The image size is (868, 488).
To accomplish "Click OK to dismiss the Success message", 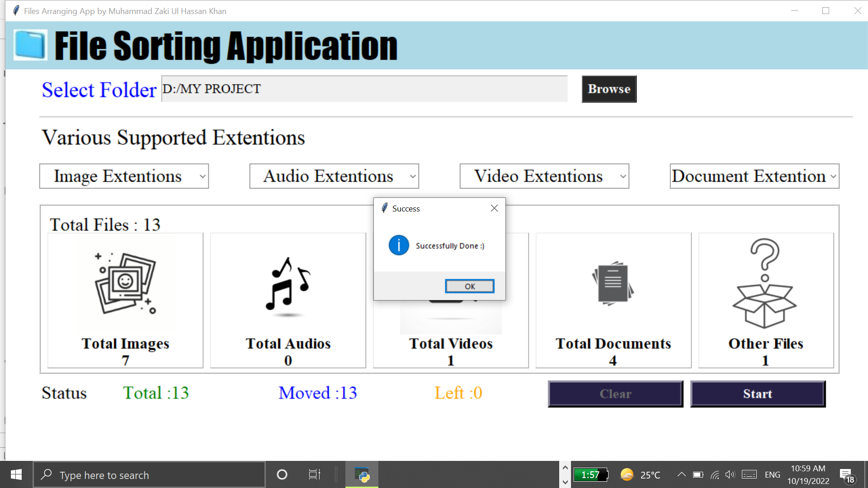I will click(469, 286).
